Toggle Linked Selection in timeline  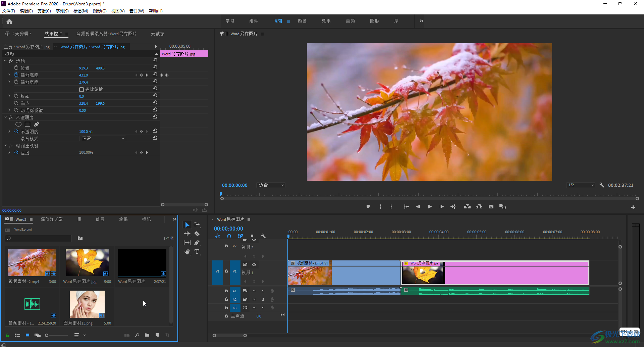(240, 236)
